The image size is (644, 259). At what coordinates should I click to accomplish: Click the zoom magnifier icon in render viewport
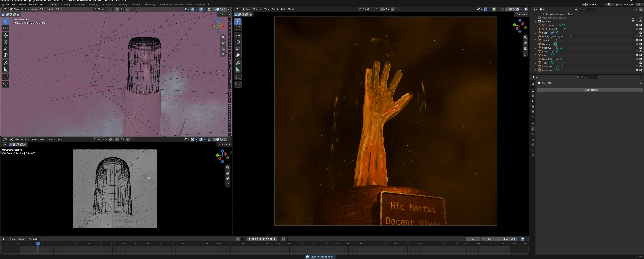525,37
